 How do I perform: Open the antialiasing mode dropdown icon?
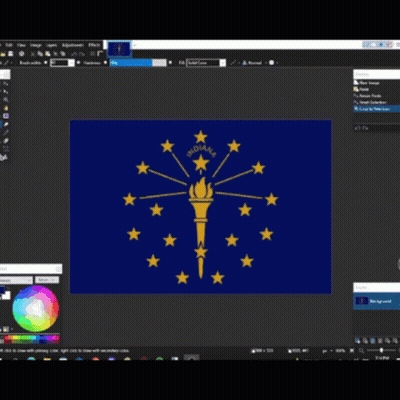point(234,62)
